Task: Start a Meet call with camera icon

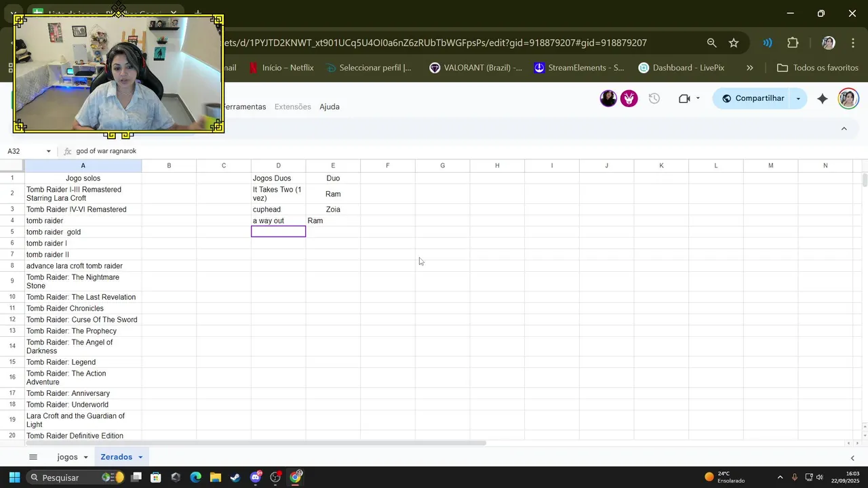Action: (x=684, y=99)
